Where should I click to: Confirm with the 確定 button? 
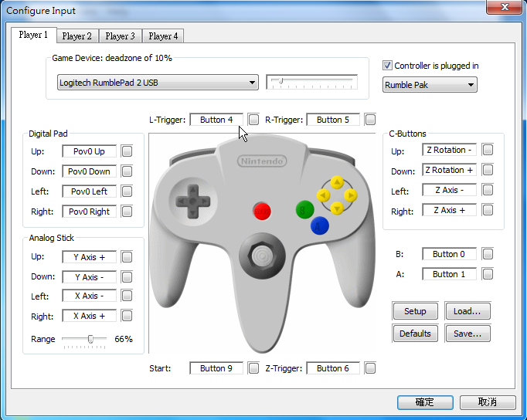click(425, 402)
